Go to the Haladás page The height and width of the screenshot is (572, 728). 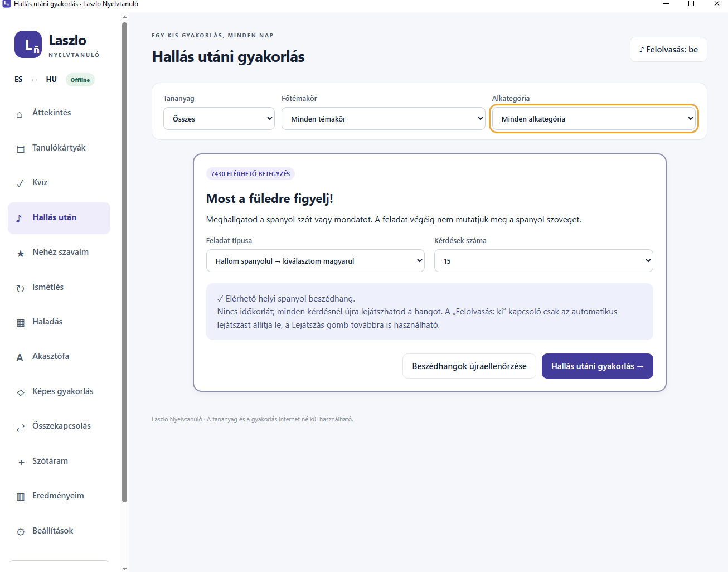click(59, 322)
